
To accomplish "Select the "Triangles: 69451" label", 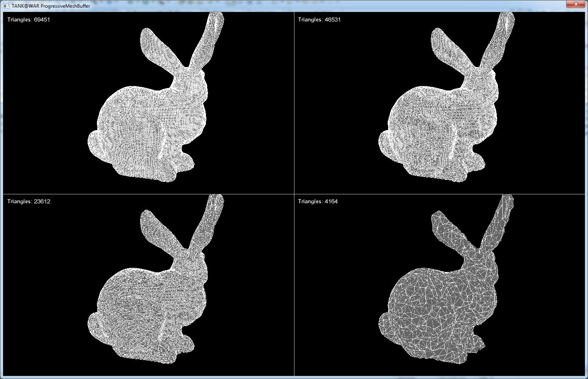I will tap(29, 19).
